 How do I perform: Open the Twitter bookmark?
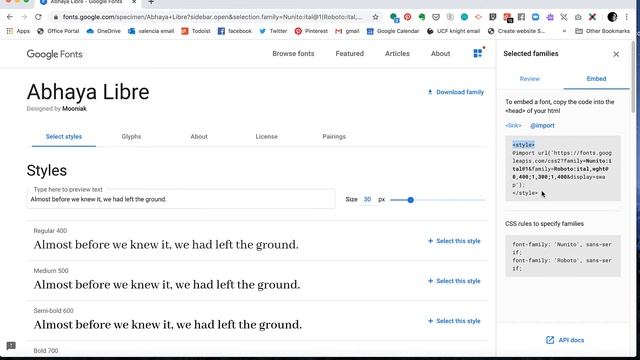point(273,31)
